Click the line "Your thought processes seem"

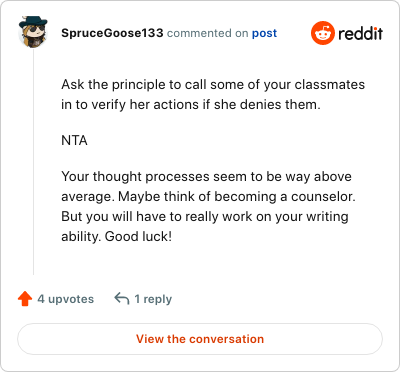(206, 177)
